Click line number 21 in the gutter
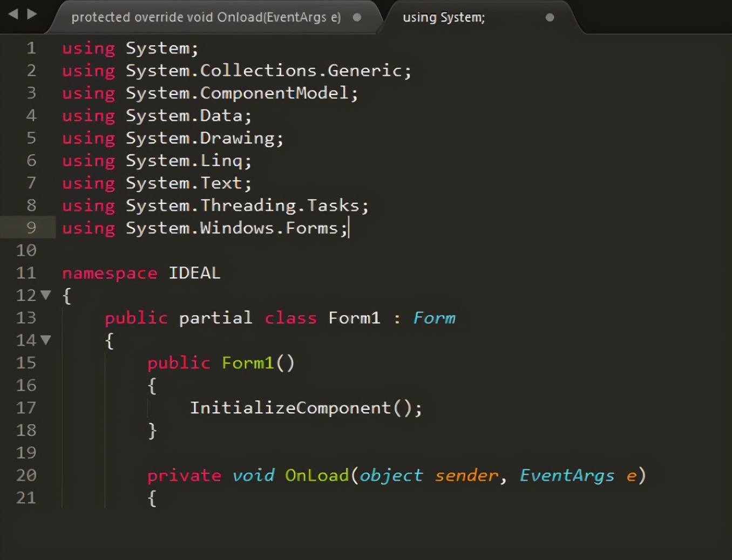This screenshot has height=560, width=732. click(x=26, y=497)
